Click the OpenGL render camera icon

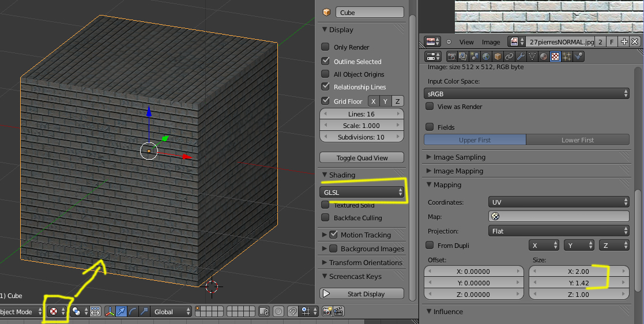(x=327, y=311)
